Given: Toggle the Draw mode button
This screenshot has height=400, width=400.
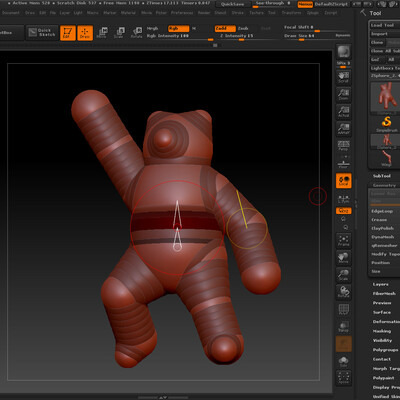Looking at the screenshot, I should pyautogui.click(x=85, y=33).
